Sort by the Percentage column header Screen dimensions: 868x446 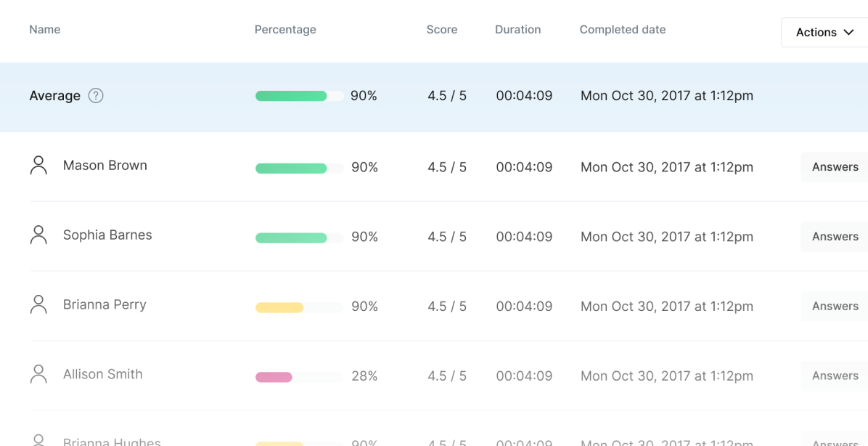tap(285, 30)
